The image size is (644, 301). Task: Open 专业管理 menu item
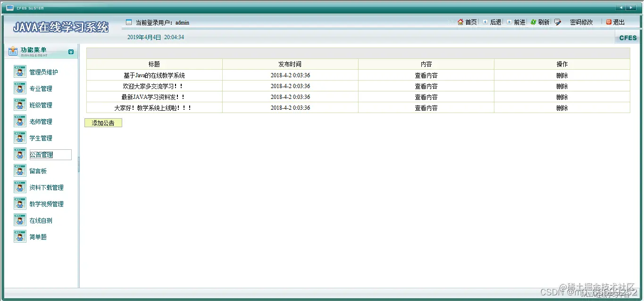tap(41, 89)
